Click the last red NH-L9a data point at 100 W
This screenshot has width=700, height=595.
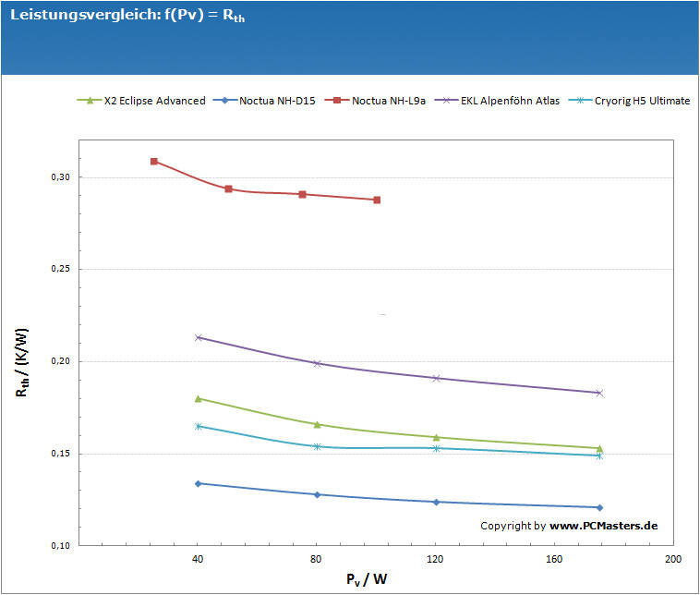click(377, 200)
